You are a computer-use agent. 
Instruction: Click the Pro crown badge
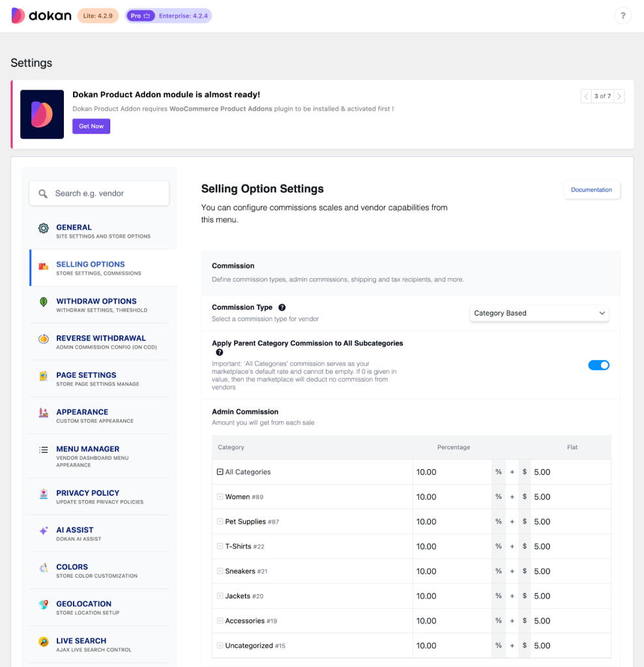pyautogui.click(x=140, y=16)
